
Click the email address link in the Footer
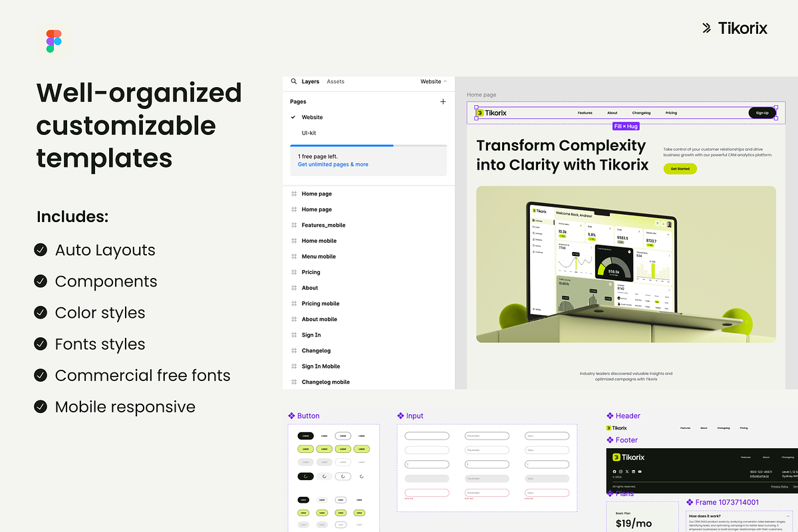(759, 476)
